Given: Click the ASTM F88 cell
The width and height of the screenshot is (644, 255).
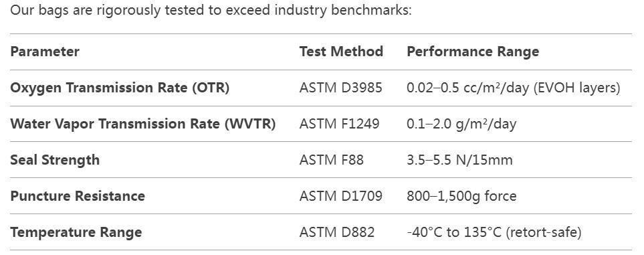Looking at the screenshot, I should tap(332, 160).
